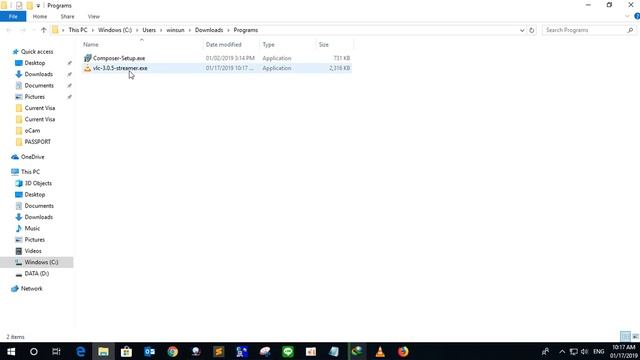The width and height of the screenshot is (640, 360).
Task: Open Google Chrome from taskbar
Action: pos(173,351)
